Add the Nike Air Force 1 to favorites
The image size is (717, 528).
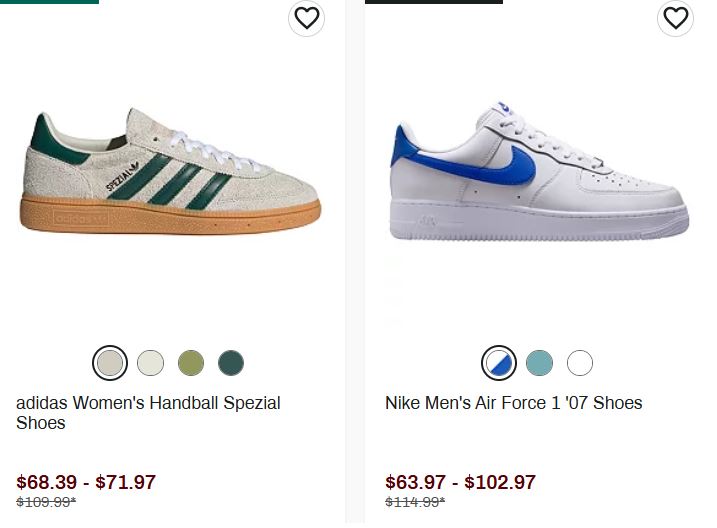point(676,18)
